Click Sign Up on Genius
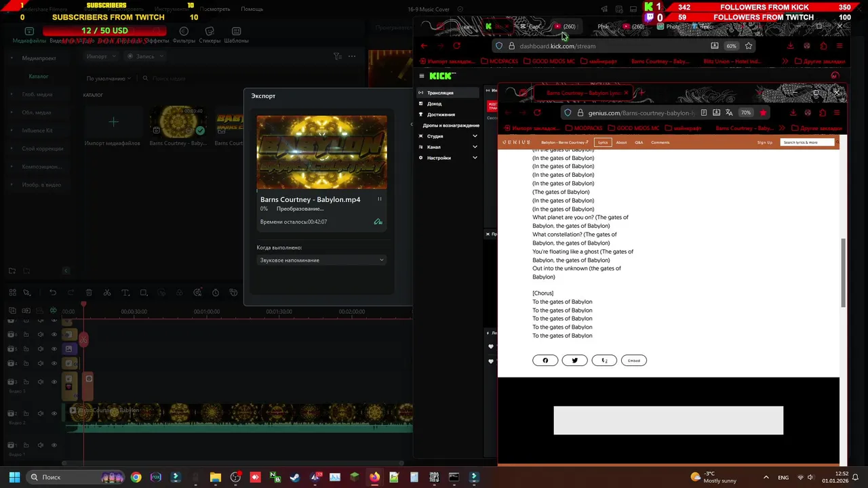The height and width of the screenshot is (488, 868). pos(765,142)
